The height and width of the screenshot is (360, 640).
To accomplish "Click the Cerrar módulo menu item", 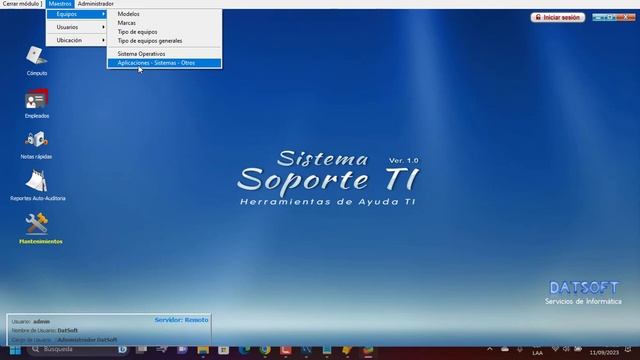I will tap(22, 4).
